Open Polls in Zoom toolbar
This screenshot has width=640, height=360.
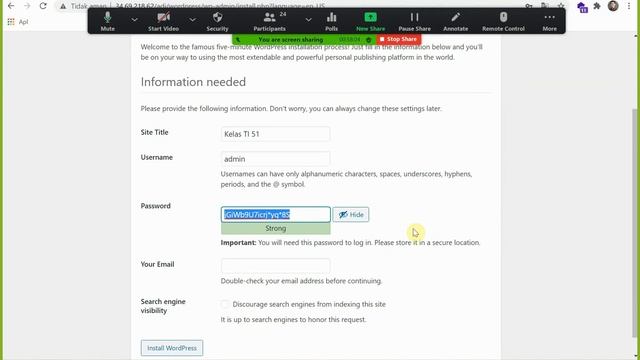[x=331, y=21]
